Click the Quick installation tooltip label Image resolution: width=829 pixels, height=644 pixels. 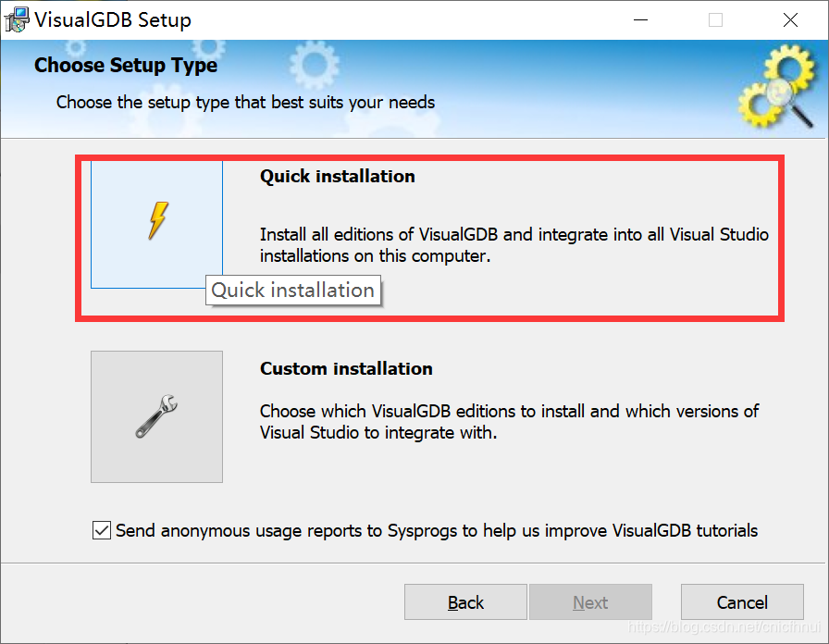click(x=293, y=290)
